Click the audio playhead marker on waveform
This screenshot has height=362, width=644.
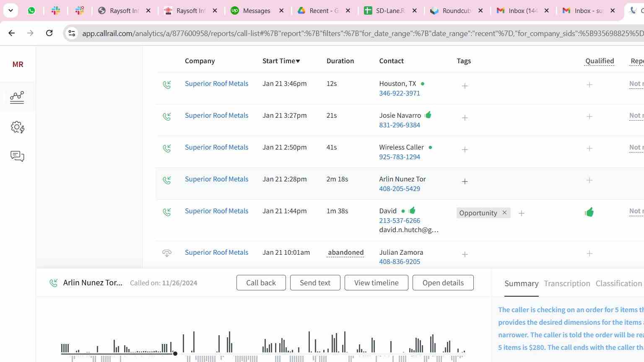pyautogui.click(x=175, y=354)
